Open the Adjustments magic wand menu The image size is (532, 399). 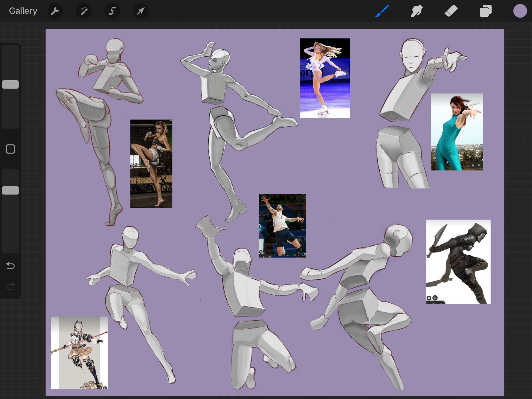[84, 11]
